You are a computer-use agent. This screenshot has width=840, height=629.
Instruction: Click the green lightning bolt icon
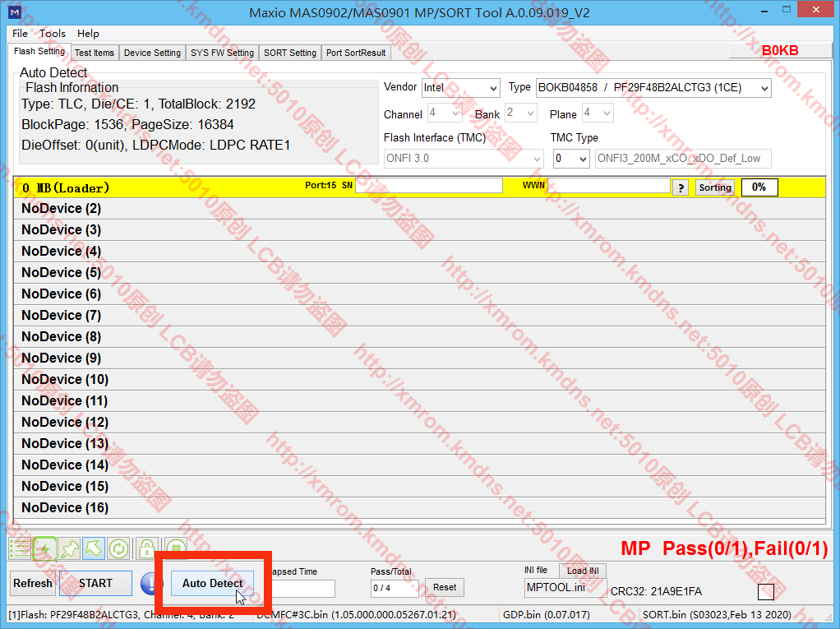(44, 548)
